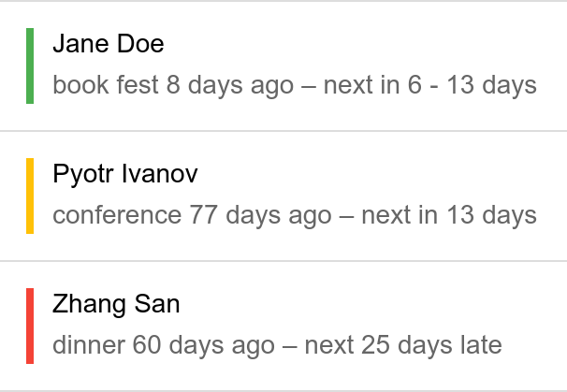Click red status bar beside Zhang San
Screen dimensions: 567x392
point(30,326)
